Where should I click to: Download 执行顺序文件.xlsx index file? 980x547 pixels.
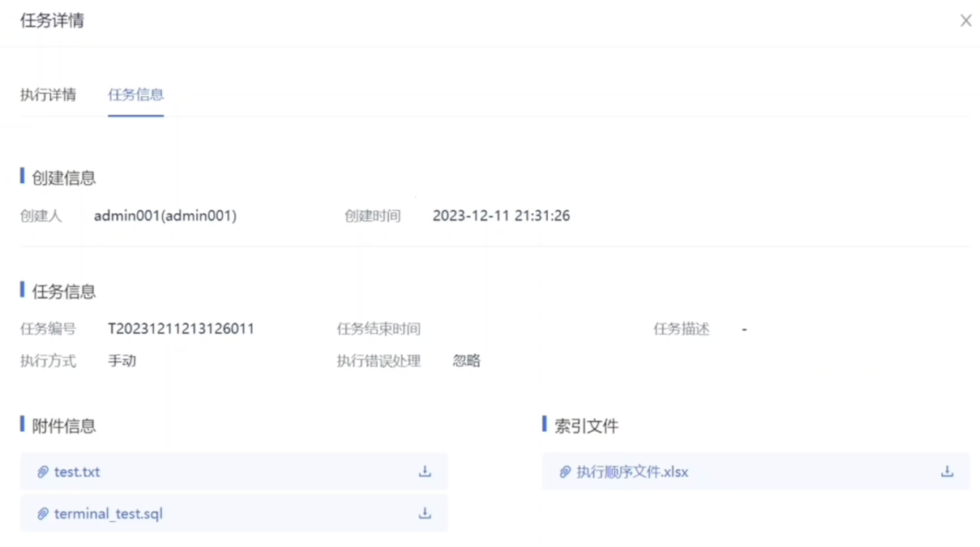pos(947,471)
